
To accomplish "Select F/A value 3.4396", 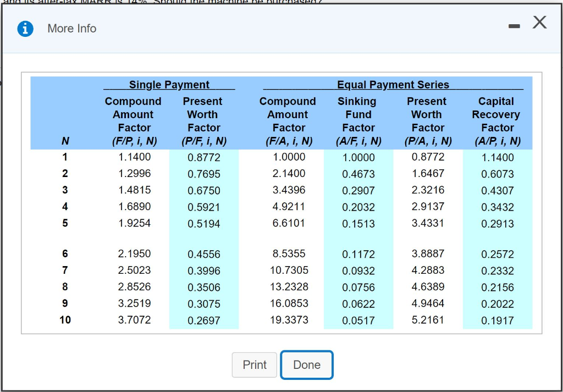I will (289, 190).
